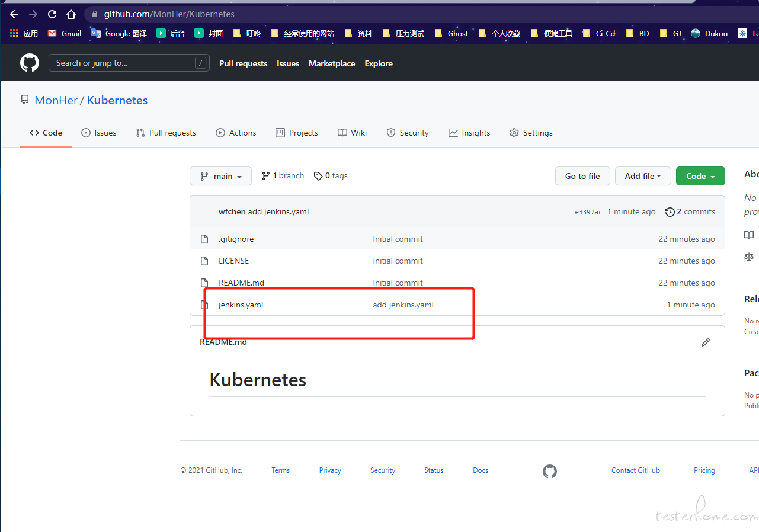The width and height of the screenshot is (759, 532).
Task: Open the Docs footer link
Action: 481,470
